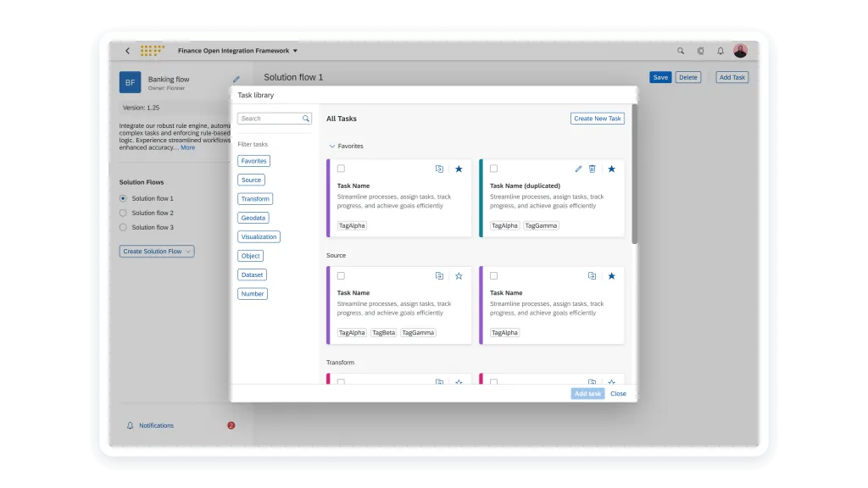Click the Transform section heading

[340, 363]
